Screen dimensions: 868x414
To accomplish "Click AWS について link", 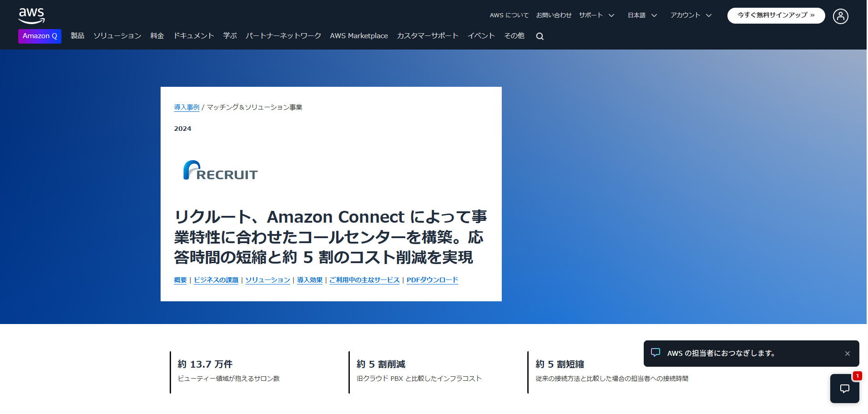I will click(x=509, y=15).
